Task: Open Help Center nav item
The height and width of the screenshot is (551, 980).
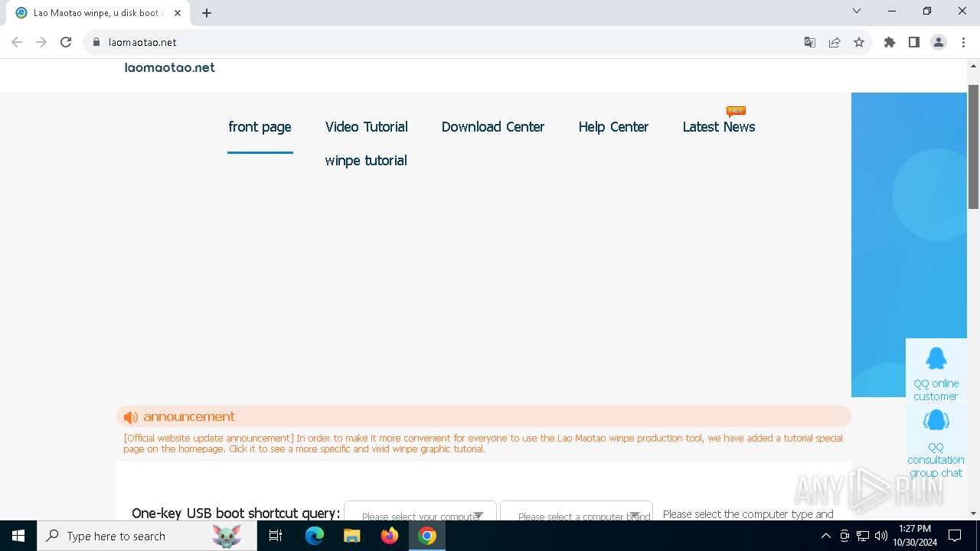Action: pyautogui.click(x=613, y=127)
